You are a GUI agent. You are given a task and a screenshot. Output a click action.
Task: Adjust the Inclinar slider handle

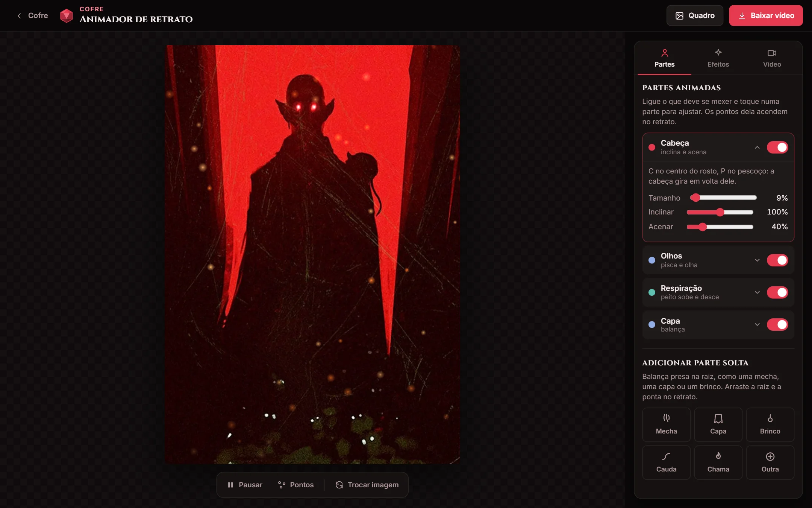pos(720,212)
